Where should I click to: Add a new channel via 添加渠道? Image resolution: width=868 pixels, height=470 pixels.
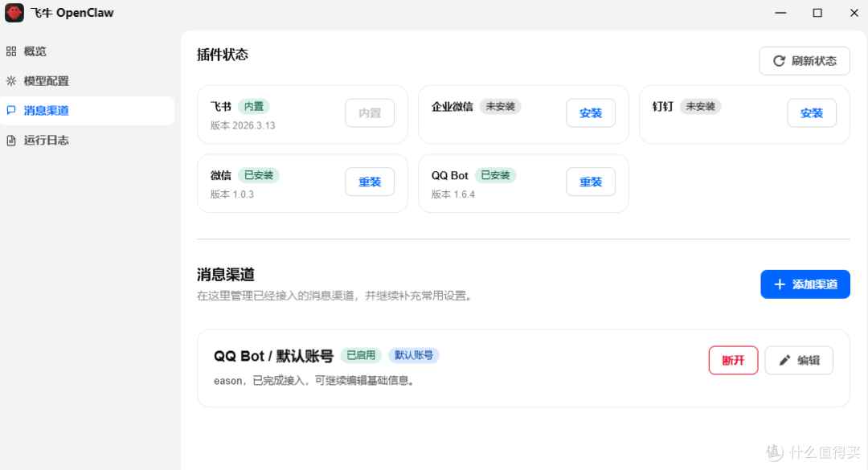pos(805,284)
